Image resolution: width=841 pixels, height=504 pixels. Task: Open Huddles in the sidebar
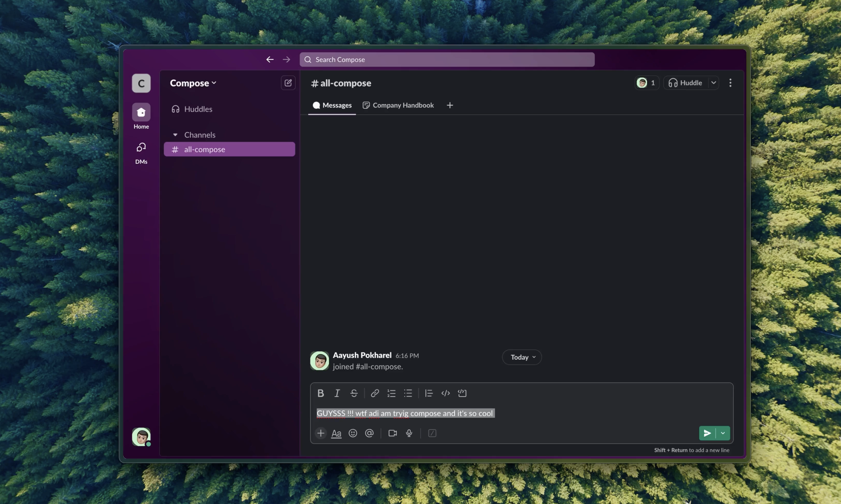(229, 109)
